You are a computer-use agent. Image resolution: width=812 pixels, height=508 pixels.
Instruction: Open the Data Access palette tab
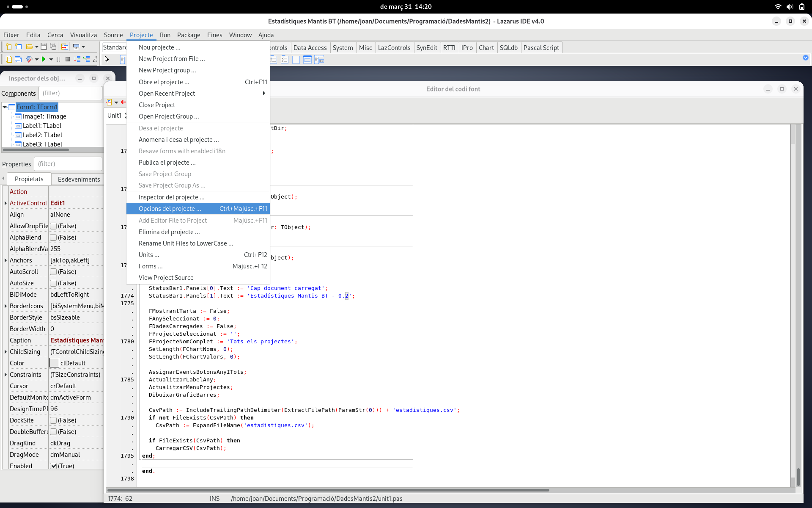(x=310, y=48)
